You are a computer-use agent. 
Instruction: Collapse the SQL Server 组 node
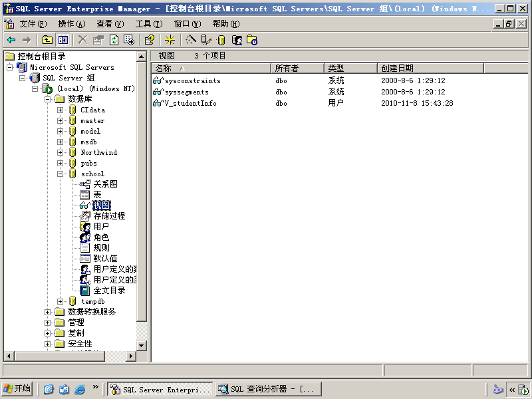23,78
